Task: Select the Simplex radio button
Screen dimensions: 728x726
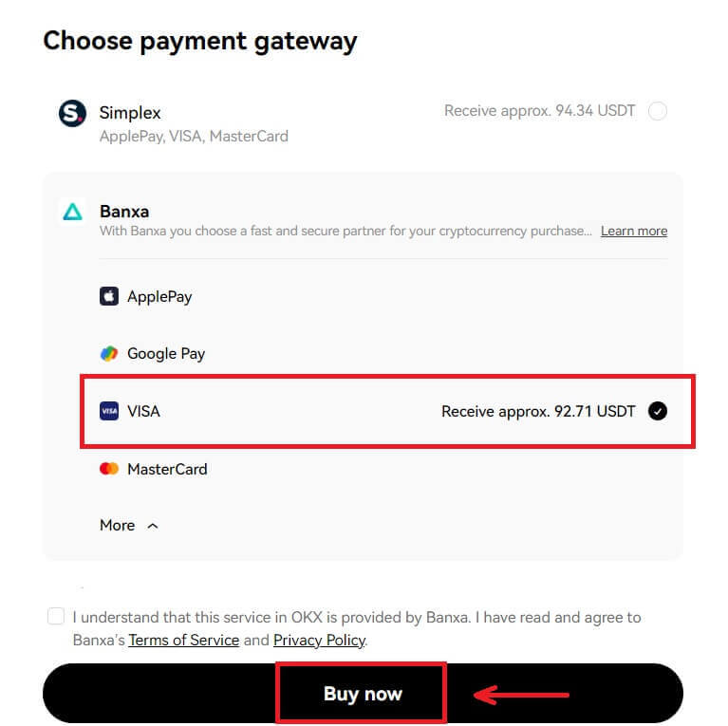Action: [657, 111]
